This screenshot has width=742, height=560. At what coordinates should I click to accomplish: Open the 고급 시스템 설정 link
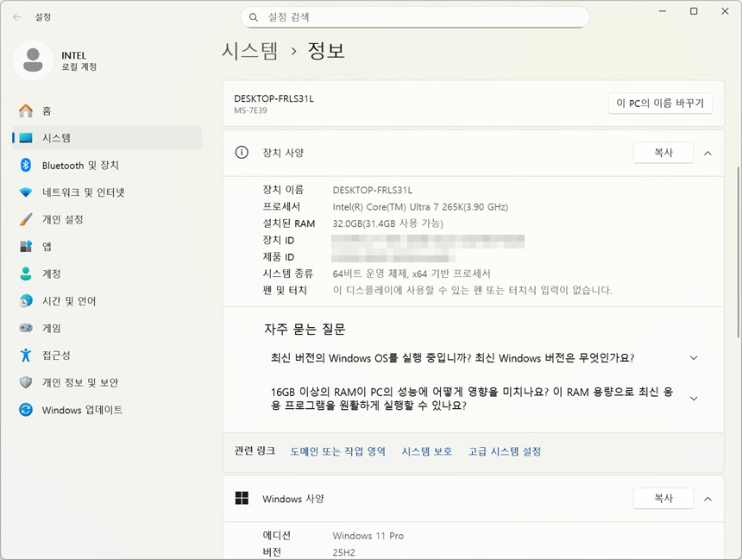504,451
